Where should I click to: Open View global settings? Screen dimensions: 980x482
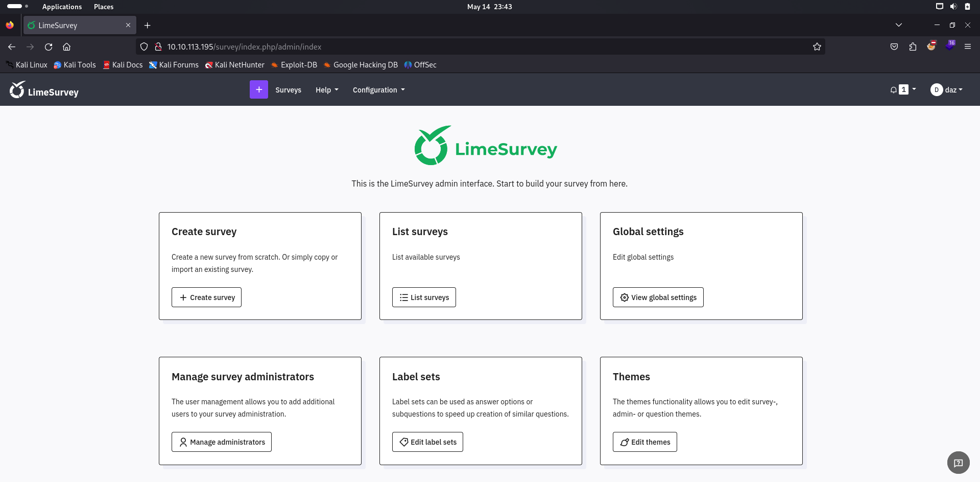[x=658, y=297]
